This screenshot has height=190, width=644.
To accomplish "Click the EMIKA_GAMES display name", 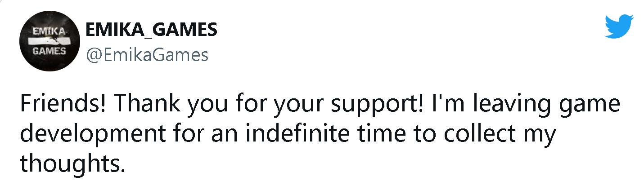I will pyautogui.click(x=151, y=30).
